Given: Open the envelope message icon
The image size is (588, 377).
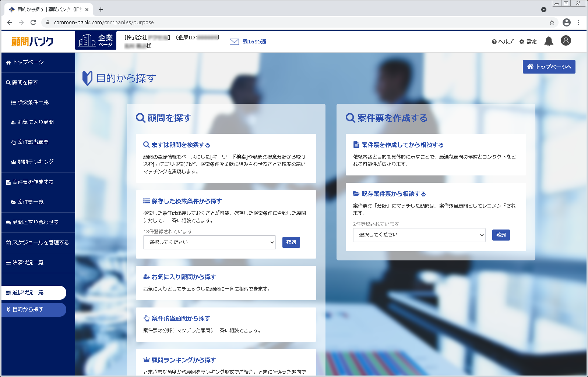Looking at the screenshot, I should (x=234, y=42).
